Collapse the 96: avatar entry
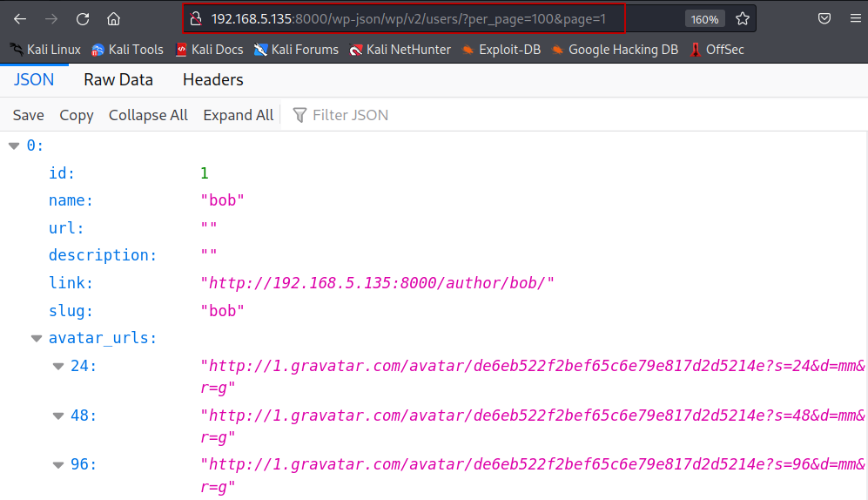The width and height of the screenshot is (868, 500). point(58,464)
